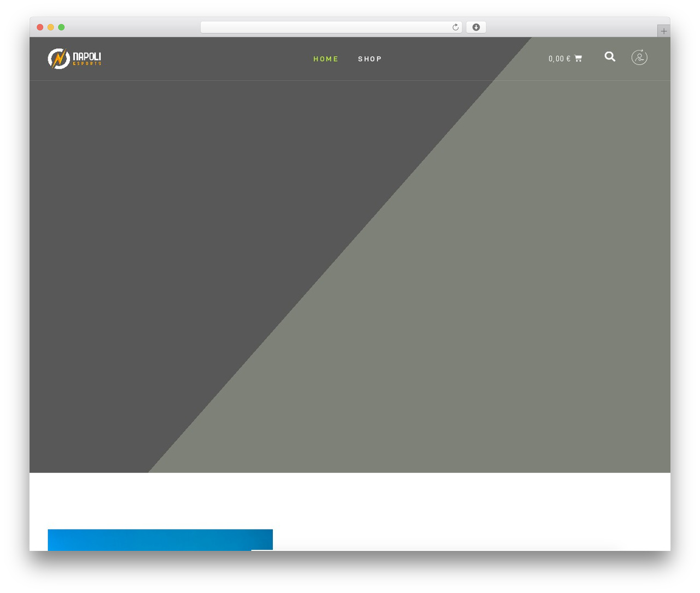Click the 0,00 € cart total
The width and height of the screenshot is (700, 593).
pyautogui.click(x=559, y=59)
